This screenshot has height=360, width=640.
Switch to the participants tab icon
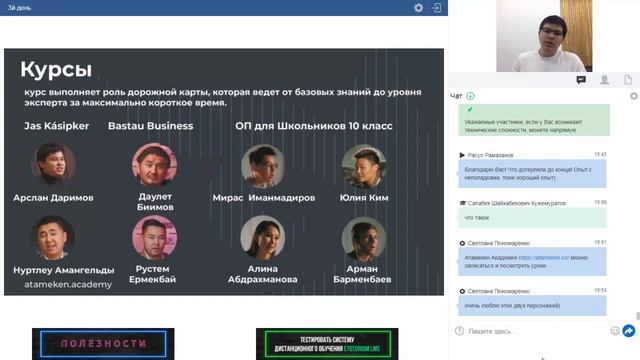tap(604, 80)
